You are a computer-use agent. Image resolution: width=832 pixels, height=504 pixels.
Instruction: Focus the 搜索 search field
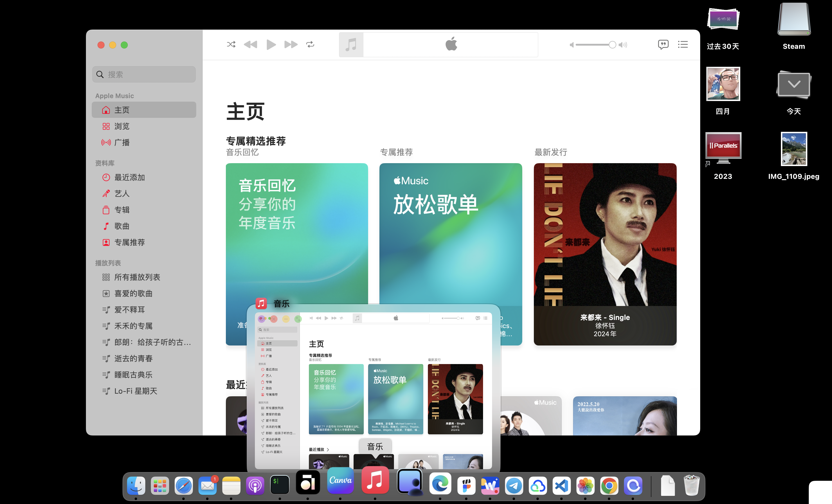tap(144, 74)
